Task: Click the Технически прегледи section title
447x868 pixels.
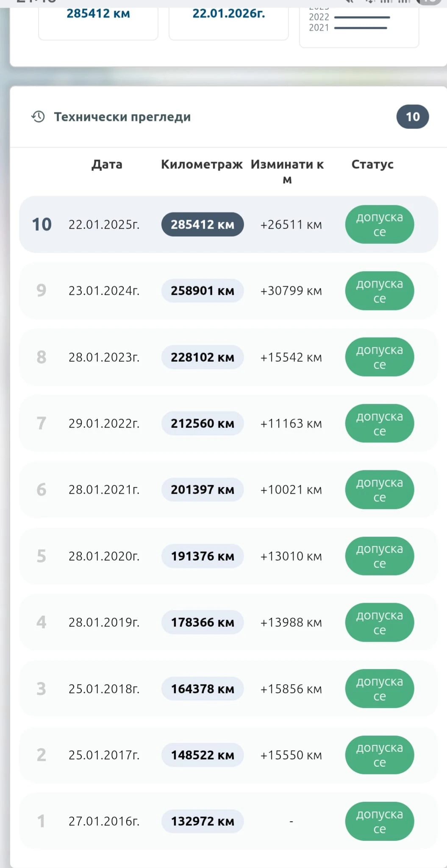Action: 122,117
